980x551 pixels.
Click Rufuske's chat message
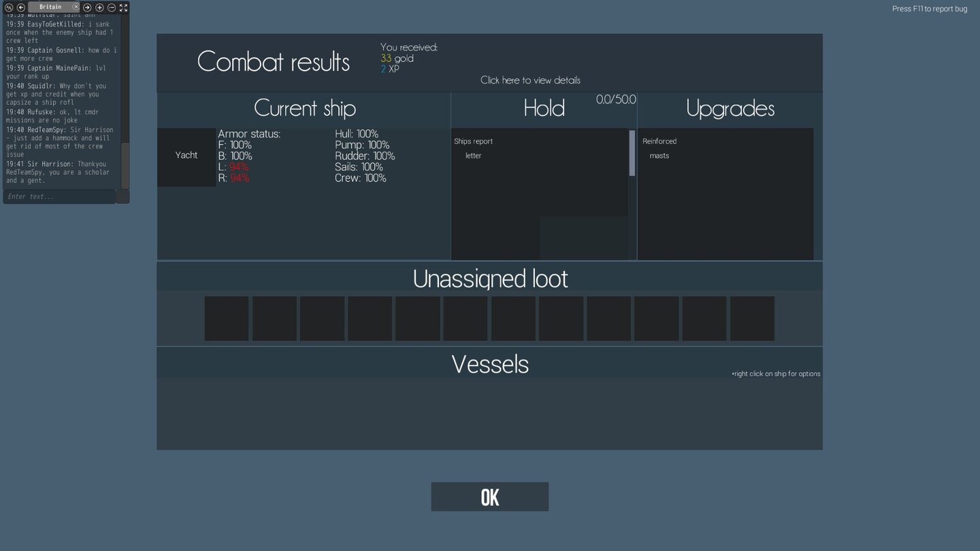tap(53, 116)
